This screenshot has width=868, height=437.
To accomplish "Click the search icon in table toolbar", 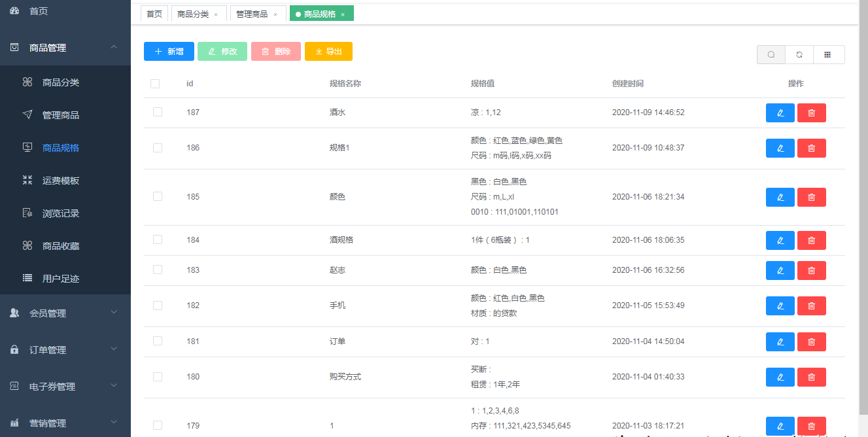I will 771,55.
